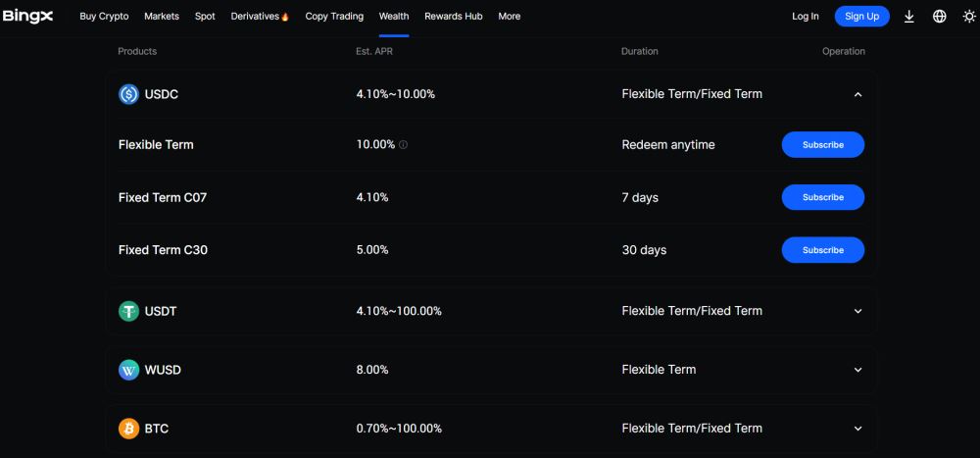
Task: Click info icon beside 10.00% APR
Action: [x=404, y=145]
